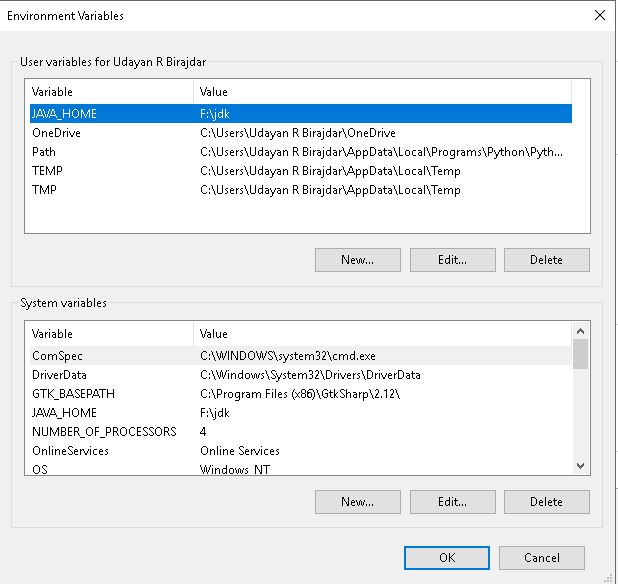Click the DriverData path value
The height and width of the screenshot is (584, 618).
pos(310,374)
